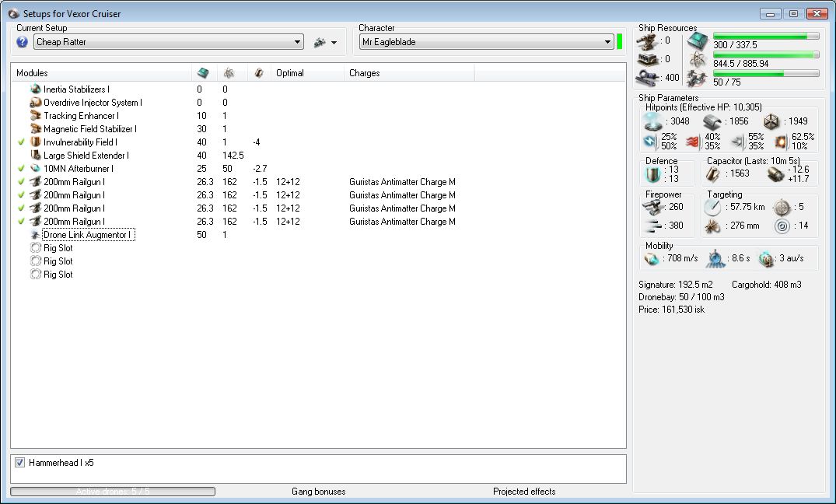
Task: Toggle active checkmark of the second 200mm Railgun I
Action: pyautogui.click(x=21, y=195)
